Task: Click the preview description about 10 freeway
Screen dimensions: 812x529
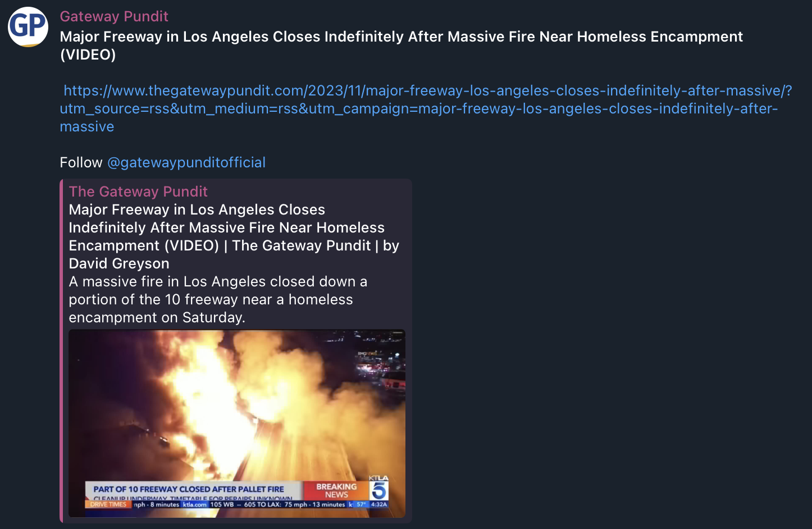Action: tap(218, 299)
